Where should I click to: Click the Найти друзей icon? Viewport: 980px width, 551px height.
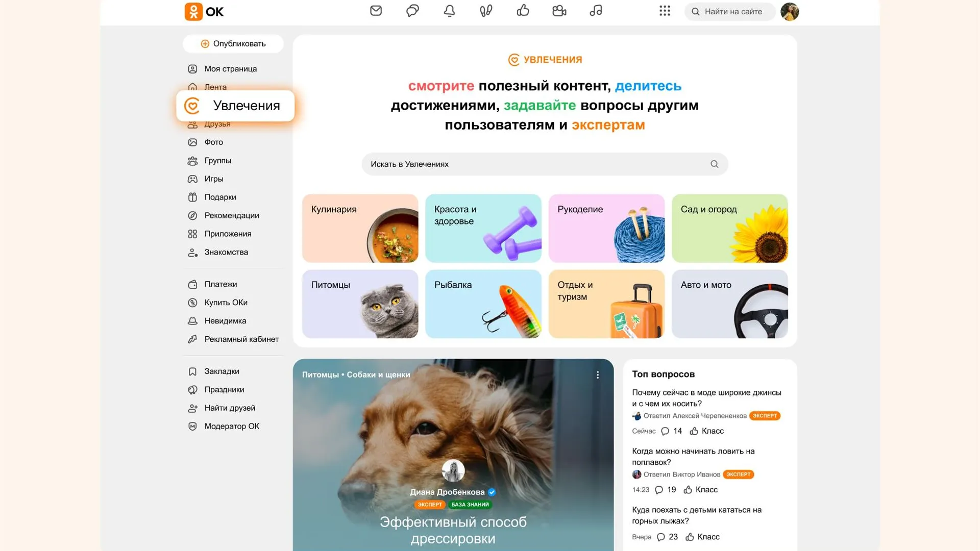pos(192,409)
